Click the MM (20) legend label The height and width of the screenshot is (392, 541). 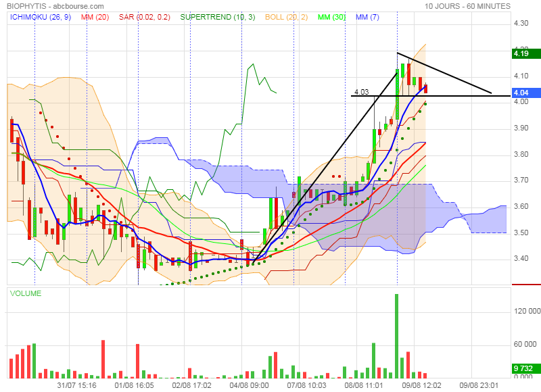(95, 17)
